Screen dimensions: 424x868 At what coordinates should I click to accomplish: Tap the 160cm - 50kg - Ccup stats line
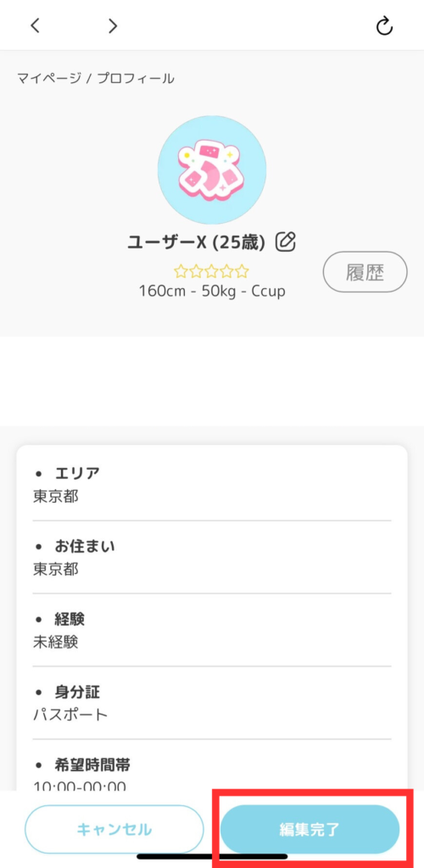212,292
